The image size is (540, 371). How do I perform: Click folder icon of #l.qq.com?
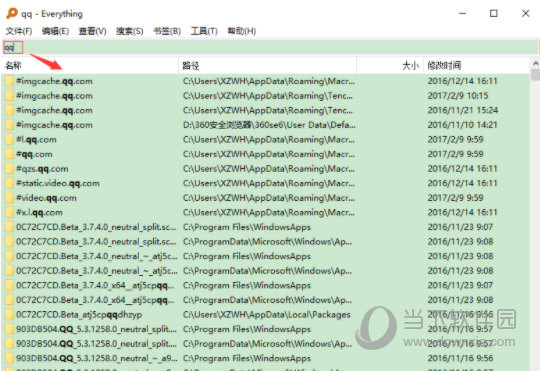coord(9,140)
